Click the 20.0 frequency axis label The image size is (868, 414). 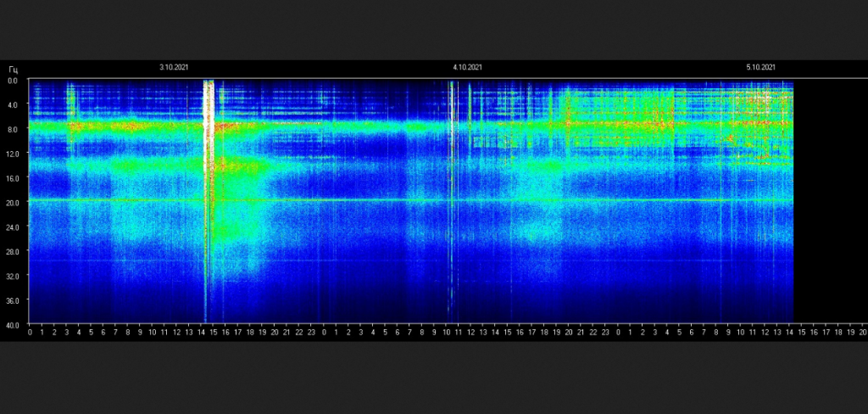coord(13,202)
